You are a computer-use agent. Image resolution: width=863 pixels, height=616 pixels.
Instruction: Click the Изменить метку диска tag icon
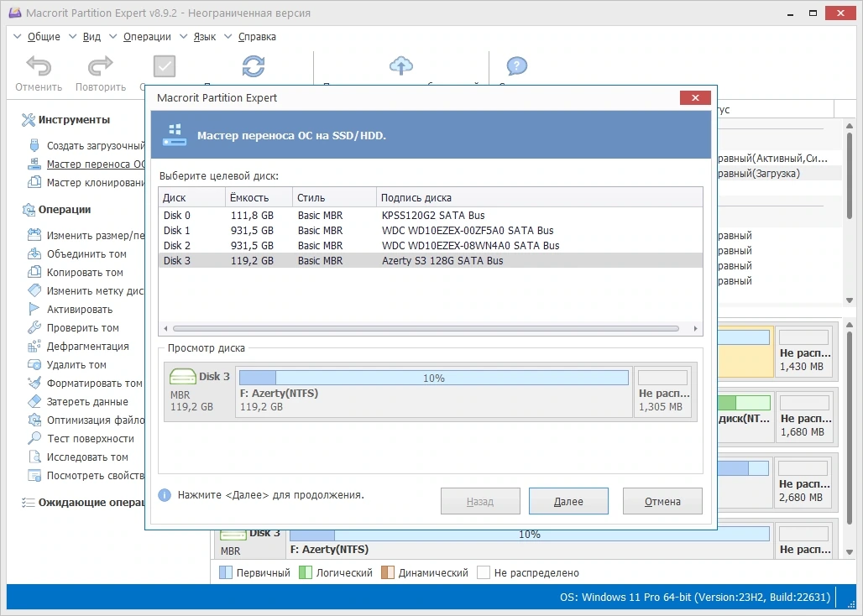(x=34, y=290)
